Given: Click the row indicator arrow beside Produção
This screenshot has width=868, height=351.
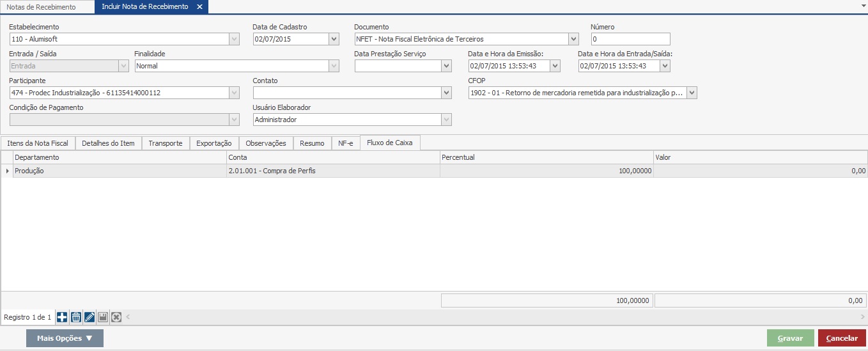Looking at the screenshot, I should point(8,171).
